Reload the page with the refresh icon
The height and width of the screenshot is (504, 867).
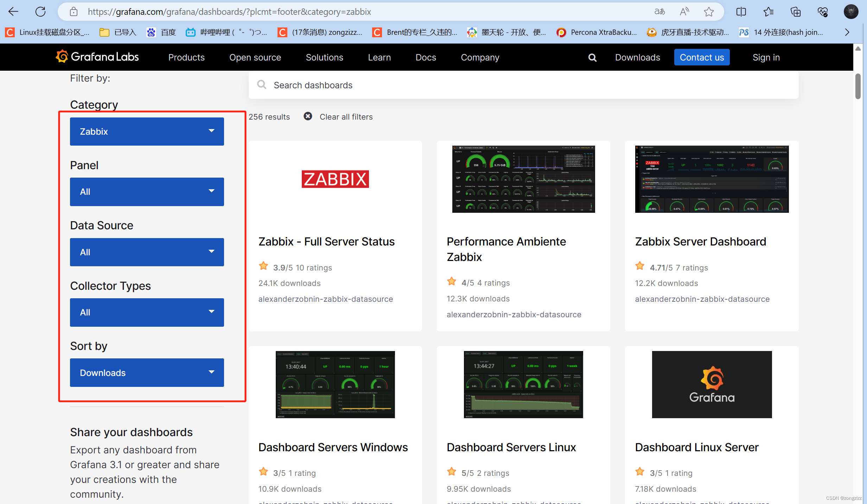click(x=40, y=12)
